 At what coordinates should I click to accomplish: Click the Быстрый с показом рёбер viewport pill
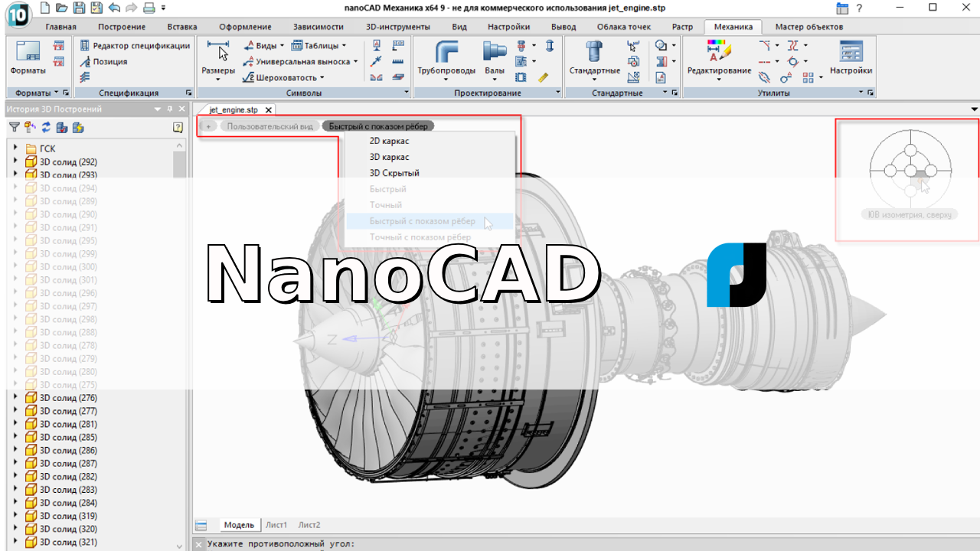tap(378, 126)
